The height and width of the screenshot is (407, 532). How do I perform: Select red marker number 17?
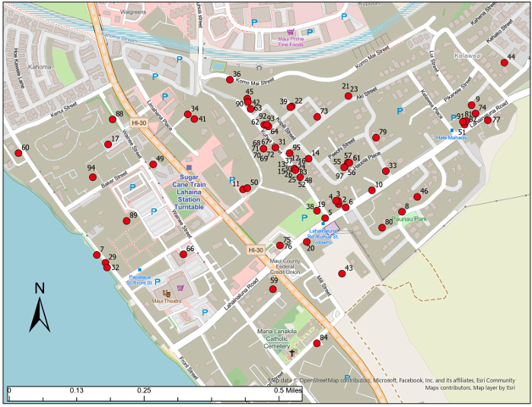pos(108,144)
